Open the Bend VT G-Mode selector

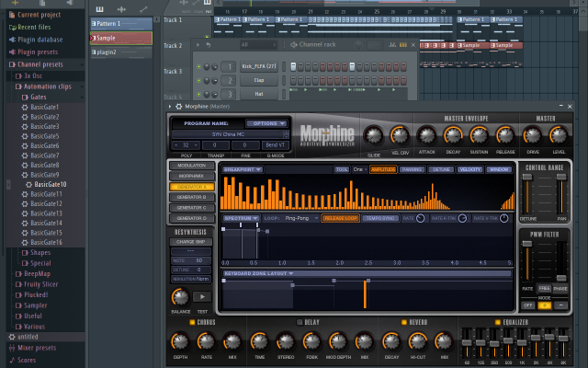(x=276, y=145)
